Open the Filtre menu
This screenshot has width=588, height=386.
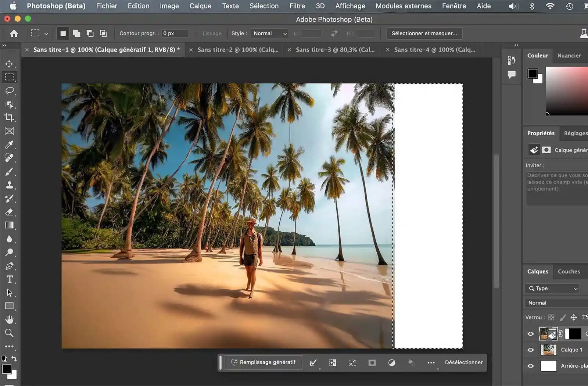tap(297, 6)
